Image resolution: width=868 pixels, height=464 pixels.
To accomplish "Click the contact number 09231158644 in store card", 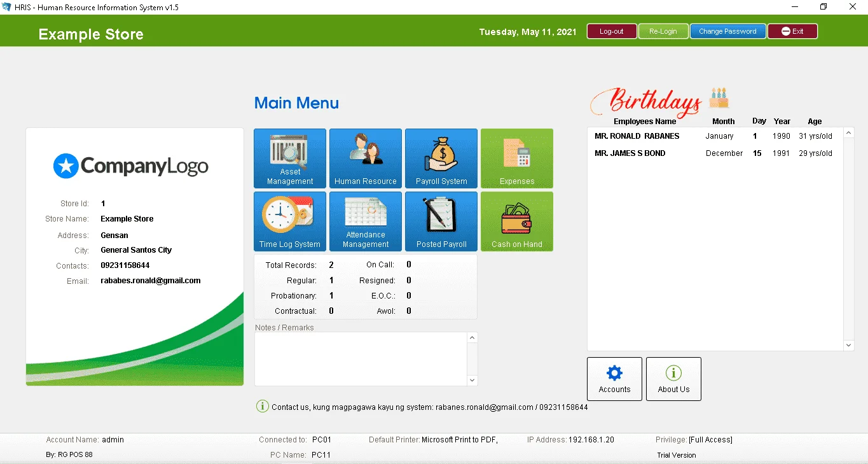I will tap(125, 265).
